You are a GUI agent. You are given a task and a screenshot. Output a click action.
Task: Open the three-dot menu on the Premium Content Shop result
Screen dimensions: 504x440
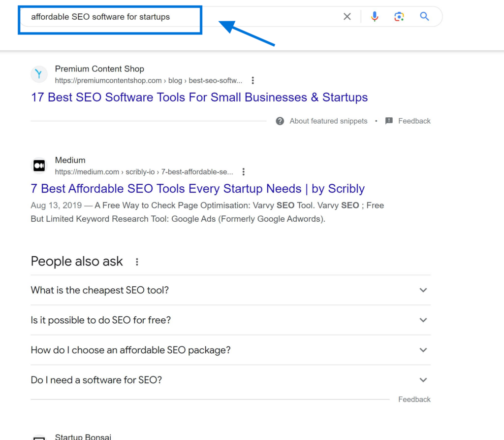point(252,80)
